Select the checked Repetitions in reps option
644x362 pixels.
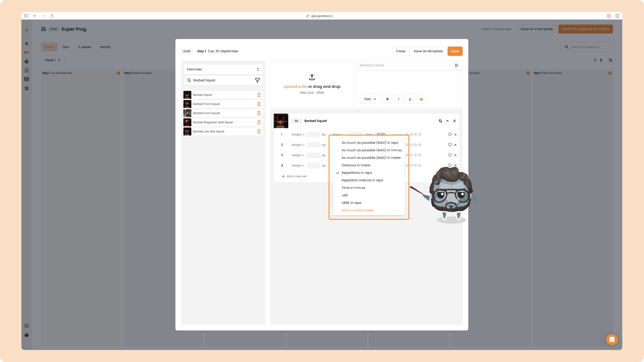pos(369,173)
